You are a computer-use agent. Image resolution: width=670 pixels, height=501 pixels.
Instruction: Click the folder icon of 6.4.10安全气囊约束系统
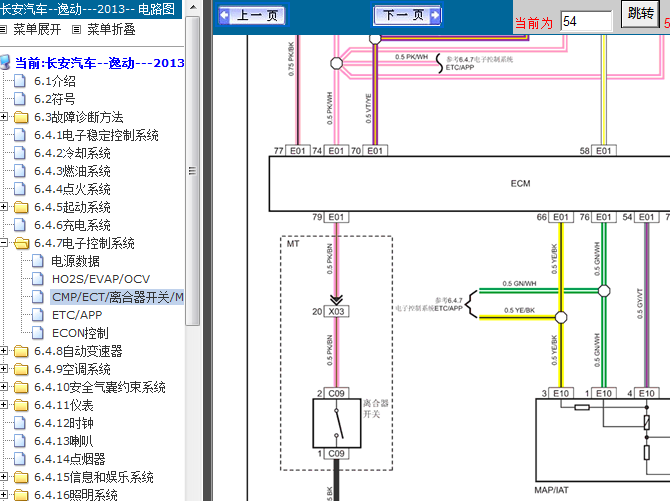(x=21, y=387)
